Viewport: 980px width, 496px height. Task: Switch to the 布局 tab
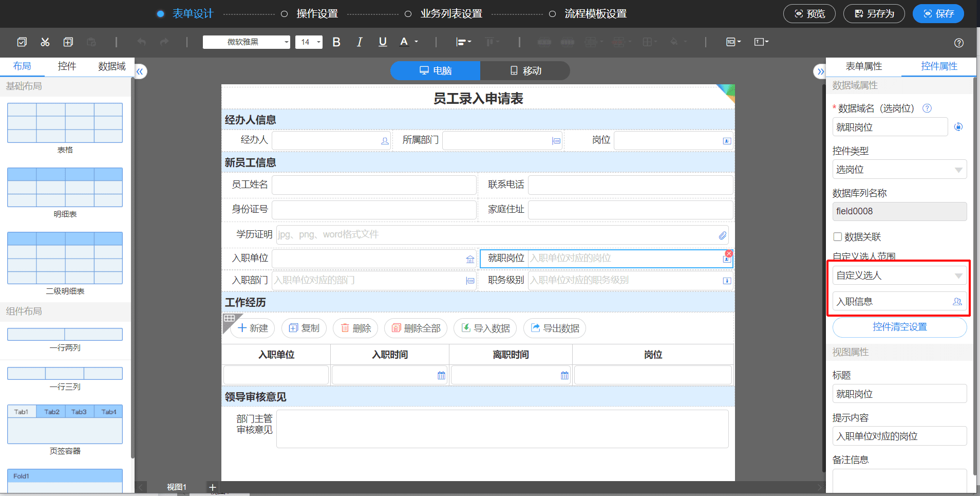pos(22,66)
